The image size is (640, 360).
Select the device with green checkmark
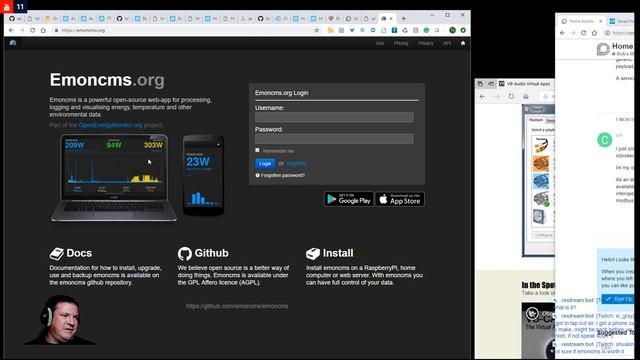(x=541, y=199)
